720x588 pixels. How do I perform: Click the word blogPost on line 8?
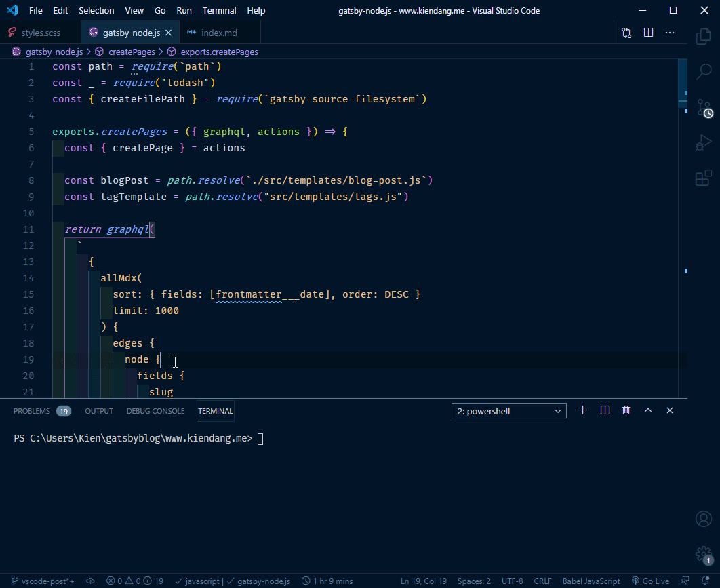click(x=125, y=180)
